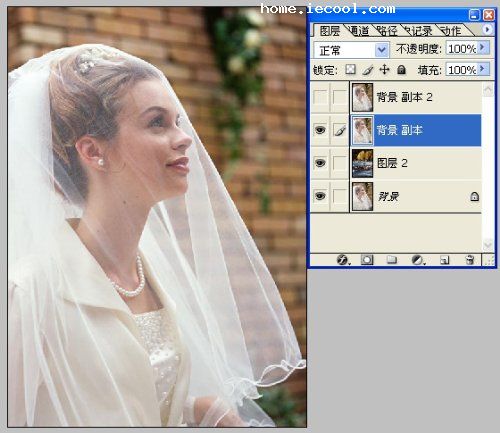Viewport: 500px width, 433px height.
Task: Open the 填充 fill slider arrow
Action: coord(482,69)
